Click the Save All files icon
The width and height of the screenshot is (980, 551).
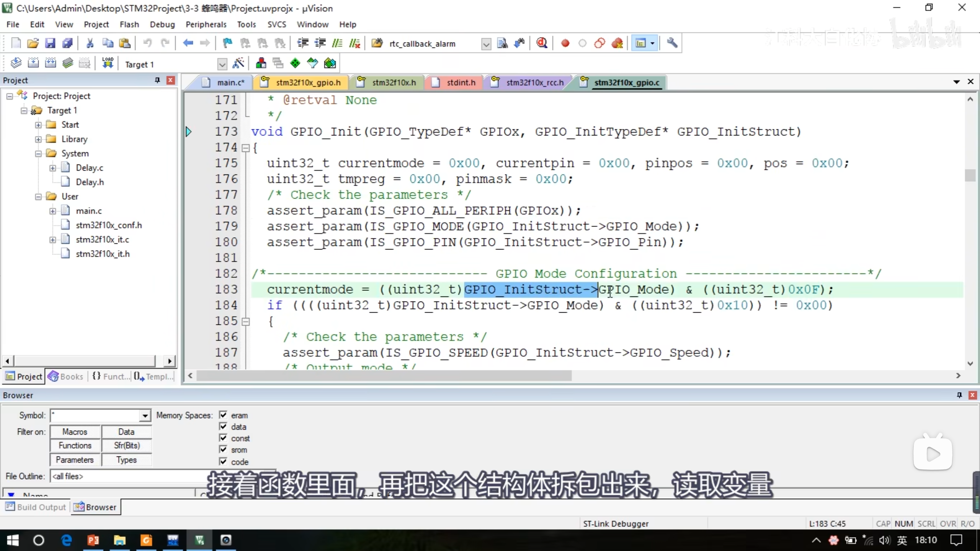tap(67, 43)
